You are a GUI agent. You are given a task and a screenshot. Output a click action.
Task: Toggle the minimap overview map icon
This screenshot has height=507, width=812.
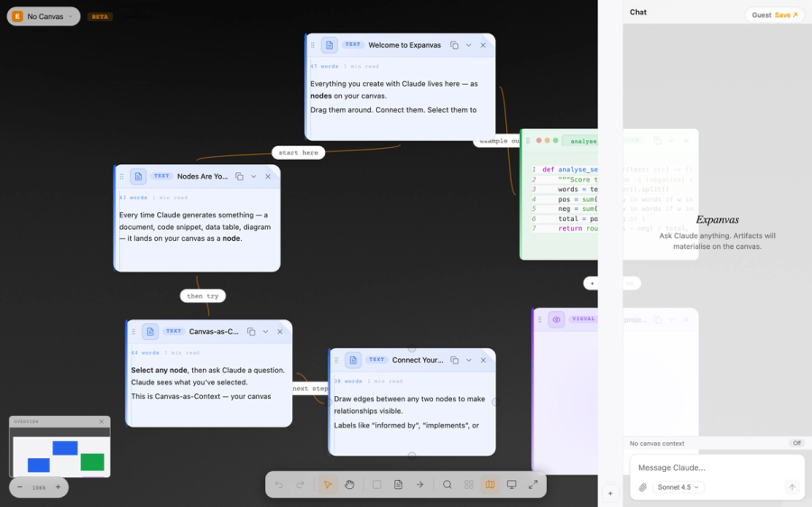point(490,484)
